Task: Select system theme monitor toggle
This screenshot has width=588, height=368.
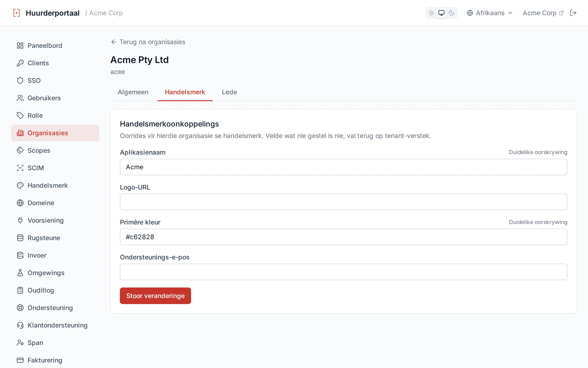Action: 441,13
